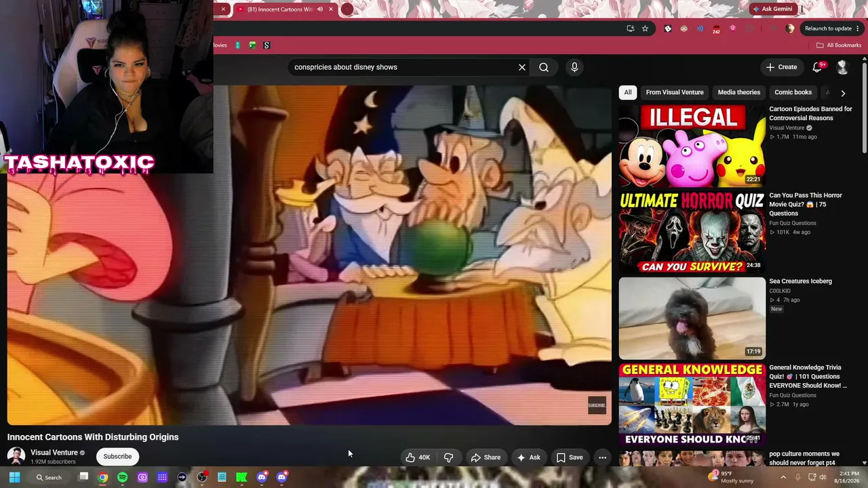The height and width of the screenshot is (488, 868).
Task: Click the install app icon in address bar
Action: click(630, 28)
